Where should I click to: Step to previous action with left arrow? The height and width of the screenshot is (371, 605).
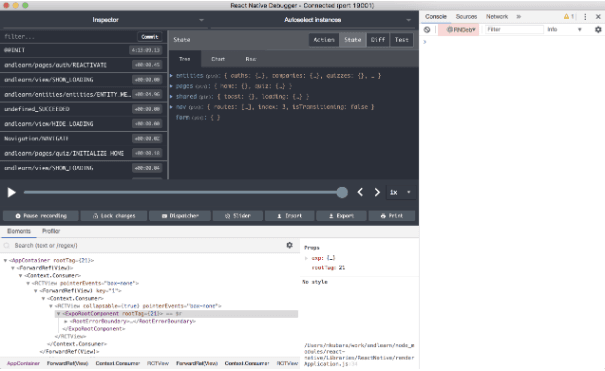point(360,192)
